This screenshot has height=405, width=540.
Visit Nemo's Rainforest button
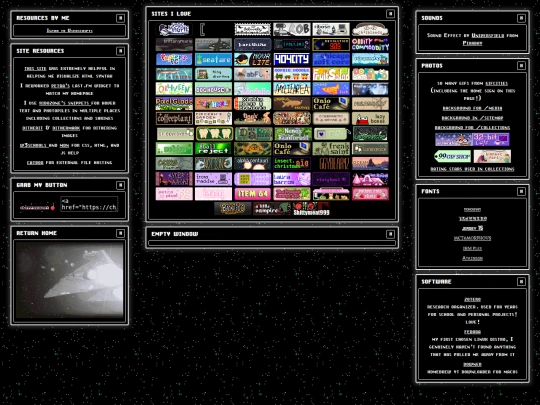coord(293,134)
